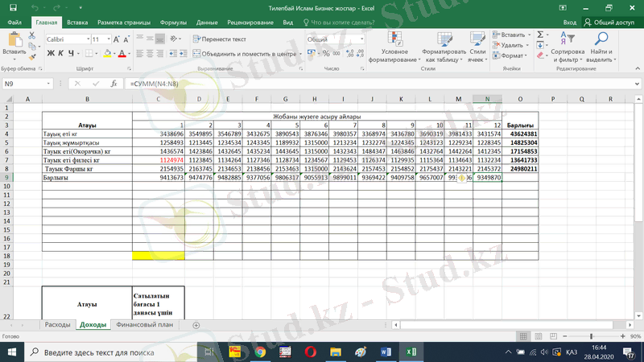Click the Increase Font Size icon
This screenshot has width=644, height=362.
[x=117, y=39]
